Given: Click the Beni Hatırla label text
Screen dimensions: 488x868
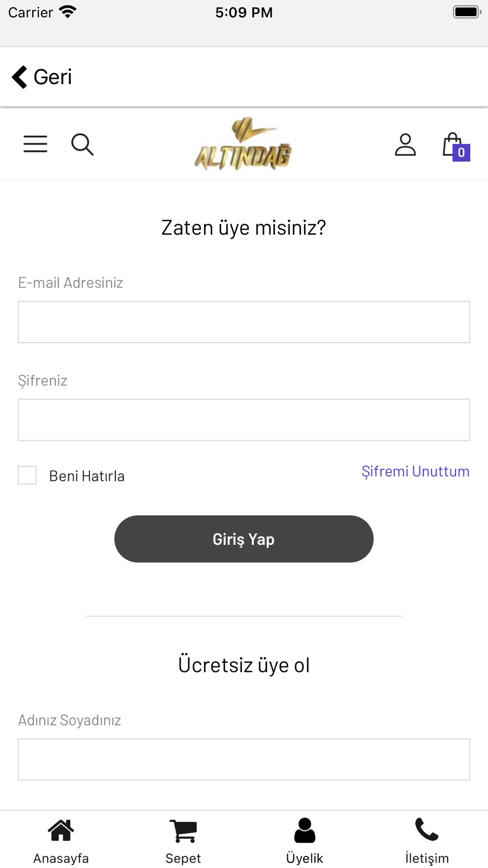Looking at the screenshot, I should point(87,476).
